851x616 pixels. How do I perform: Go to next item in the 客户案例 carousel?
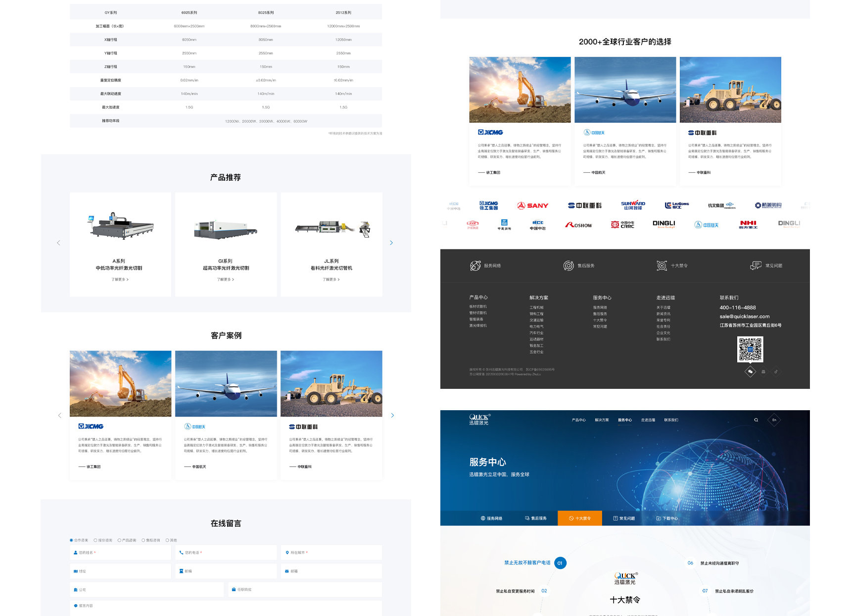tap(393, 415)
